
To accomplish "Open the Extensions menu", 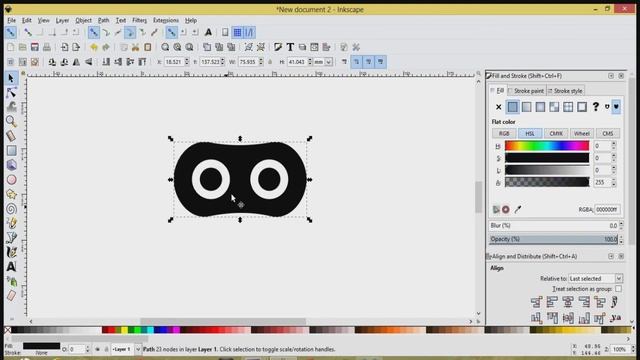I will coord(166,20).
